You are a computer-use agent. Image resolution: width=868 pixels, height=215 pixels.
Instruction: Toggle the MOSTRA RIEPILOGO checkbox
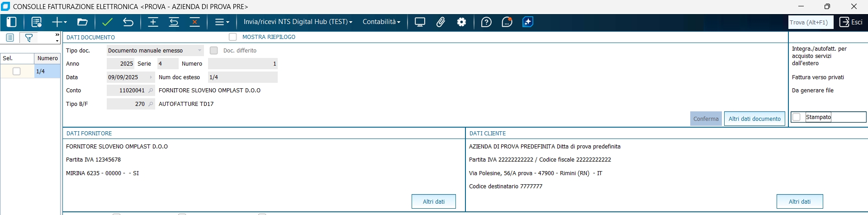(x=232, y=37)
